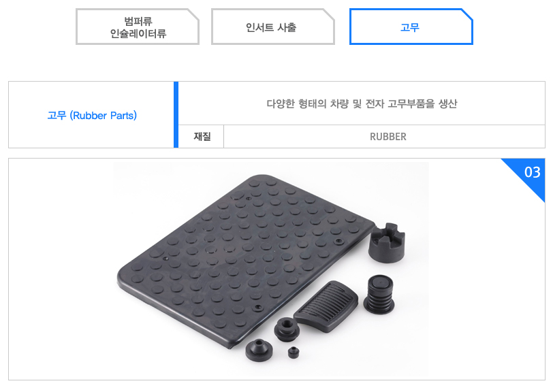Select the 고무 tab

pyautogui.click(x=411, y=27)
